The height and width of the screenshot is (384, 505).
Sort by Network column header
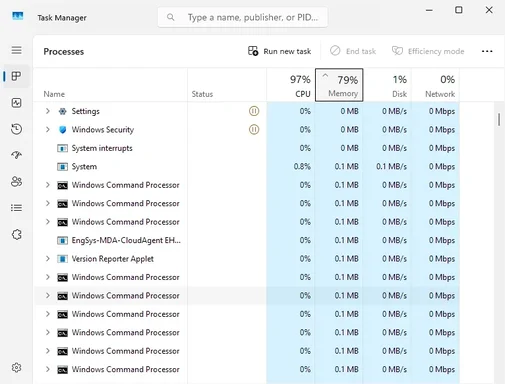435,85
